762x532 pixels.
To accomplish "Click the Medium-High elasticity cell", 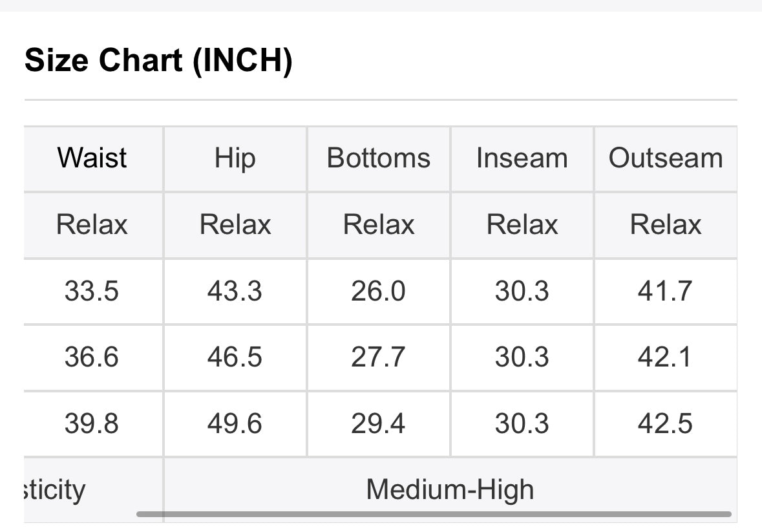I will 450,489.
